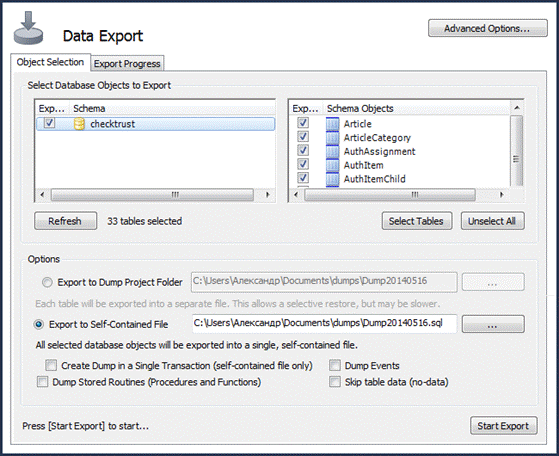The image size is (559, 456).
Task: Click the AuthAssignment table icon
Action: [332, 151]
